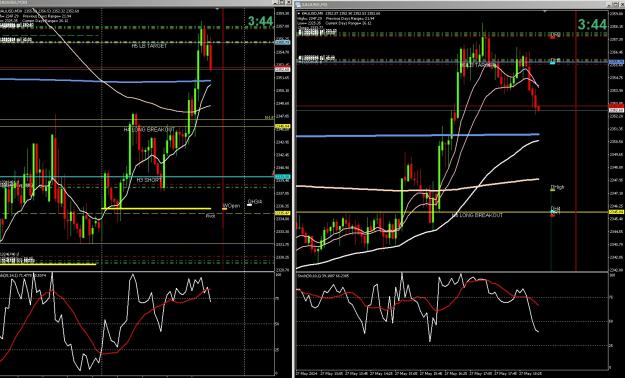Click the yellow price tag on right chart axis
625x378 pixels.
[x=616, y=212]
